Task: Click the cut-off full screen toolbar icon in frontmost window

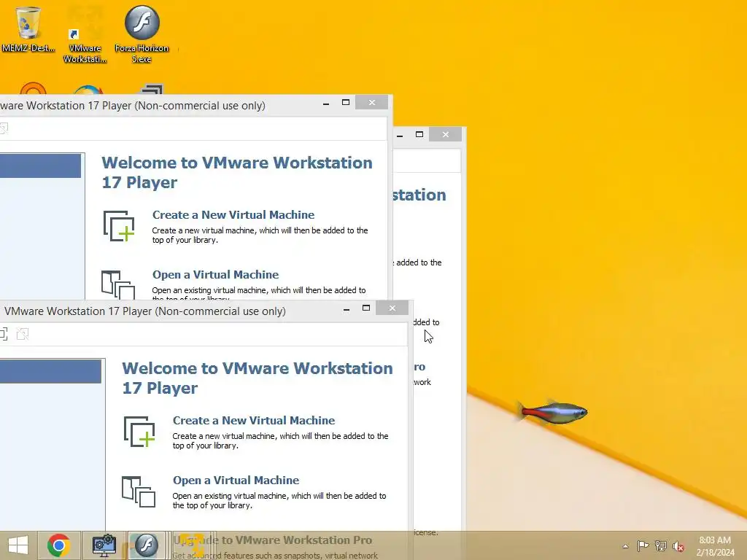Action: click(4, 334)
